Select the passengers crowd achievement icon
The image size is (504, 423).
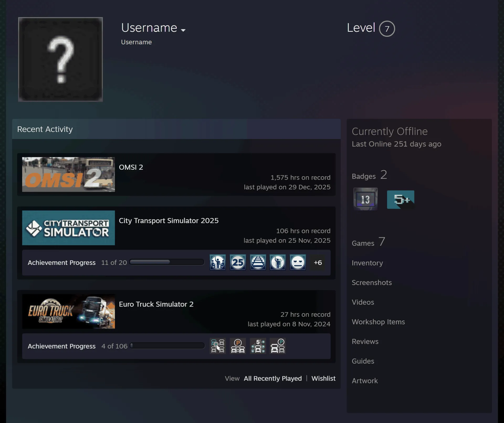tap(218, 262)
